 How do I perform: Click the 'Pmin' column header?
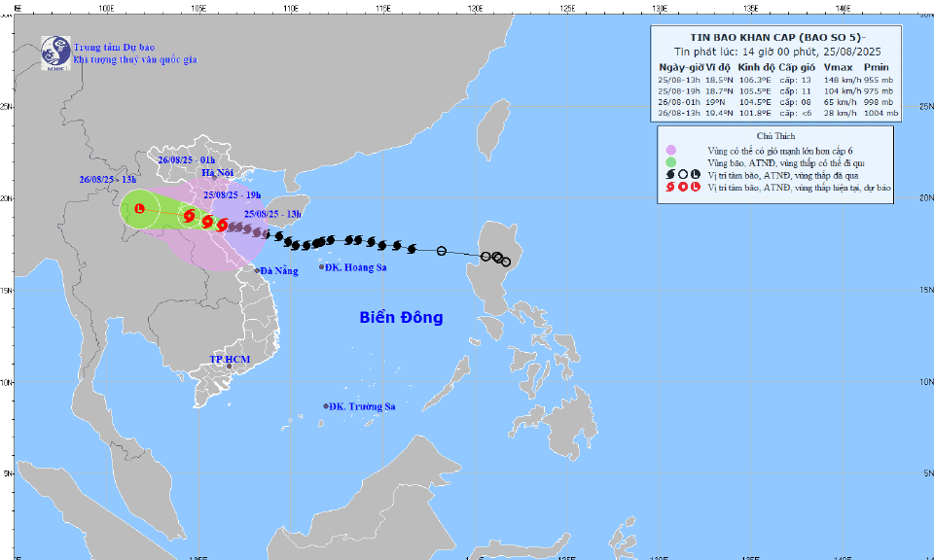click(877, 67)
